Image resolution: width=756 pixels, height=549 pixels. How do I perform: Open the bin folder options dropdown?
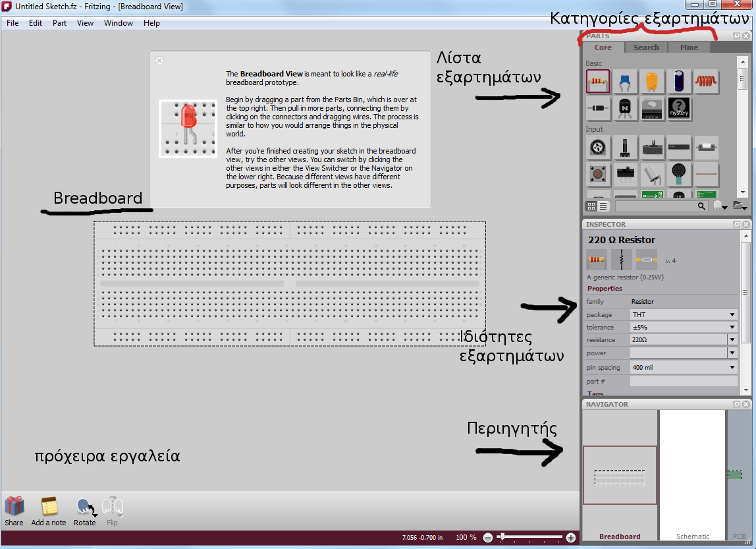click(x=740, y=206)
